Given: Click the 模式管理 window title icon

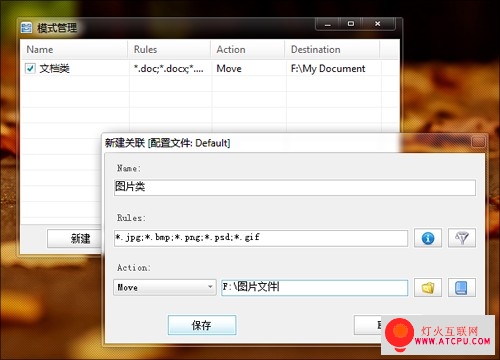Looking at the screenshot, I should [26, 28].
